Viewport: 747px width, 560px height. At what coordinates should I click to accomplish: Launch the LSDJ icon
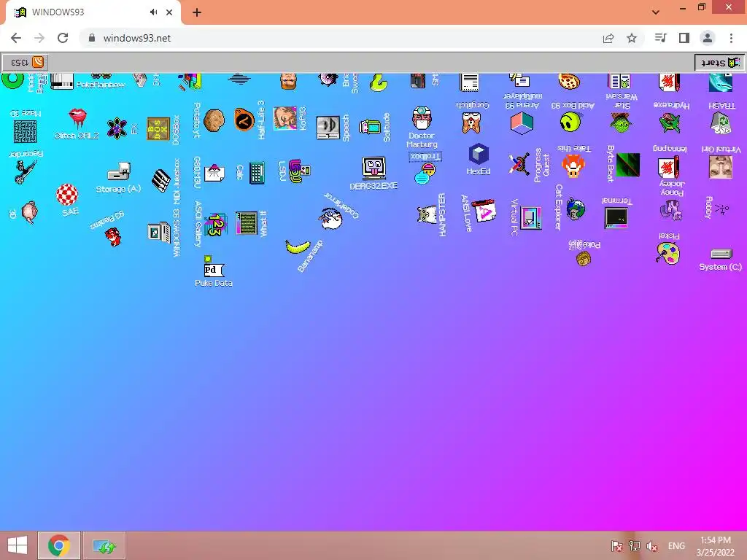coord(299,171)
